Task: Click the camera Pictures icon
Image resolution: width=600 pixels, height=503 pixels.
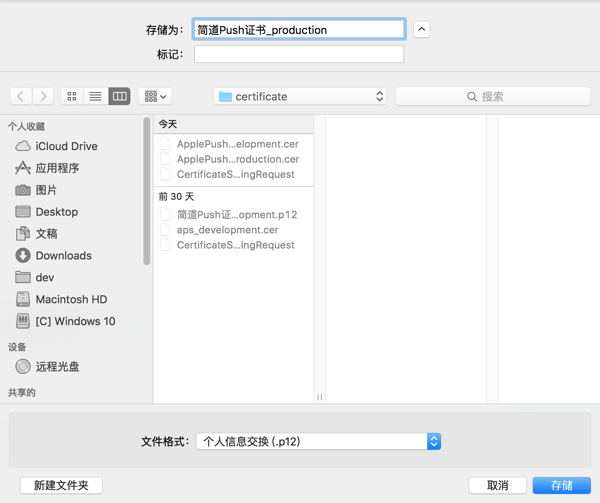Action: point(23,190)
